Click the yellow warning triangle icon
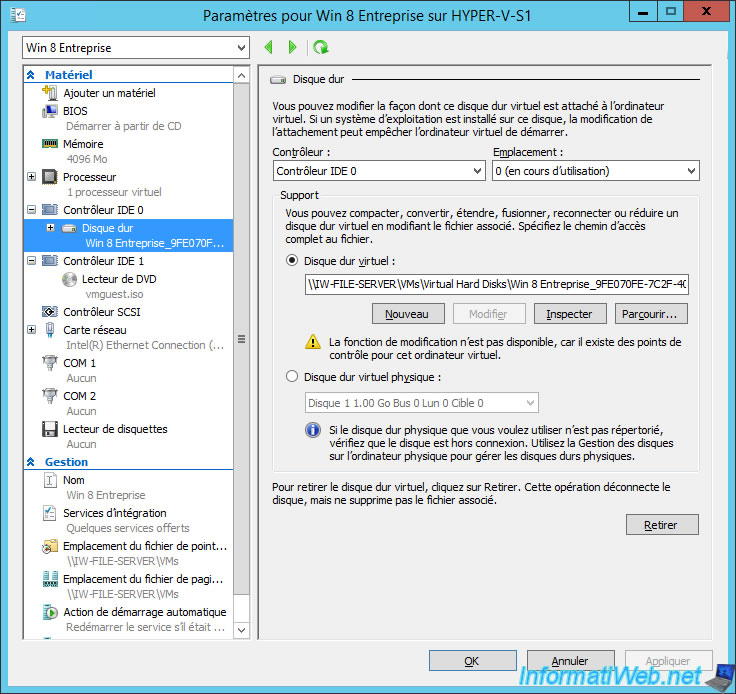 [x=313, y=342]
